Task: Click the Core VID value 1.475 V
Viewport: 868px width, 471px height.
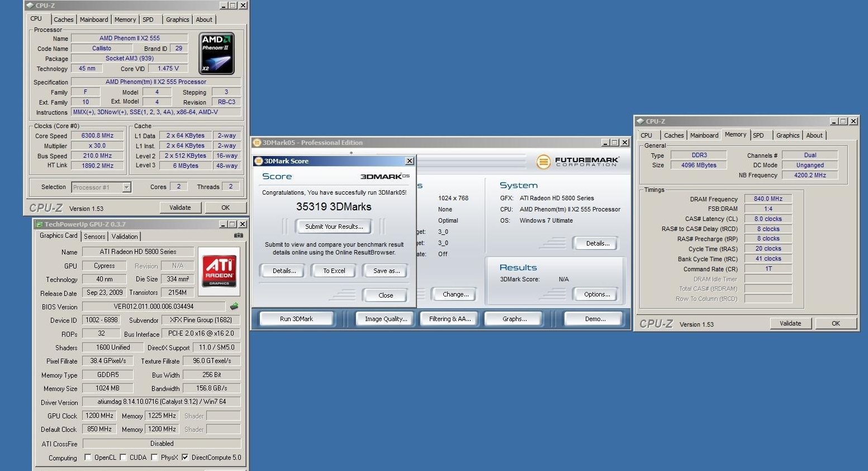Action: pos(168,68)
